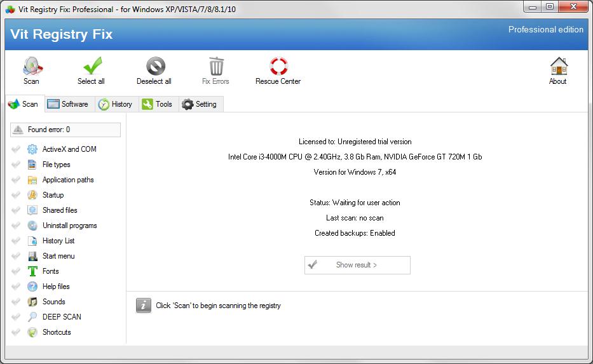The height and width of the screenshot is (364, 593).
Task: Click the Professional edition header text
Action: coord(546,29)
